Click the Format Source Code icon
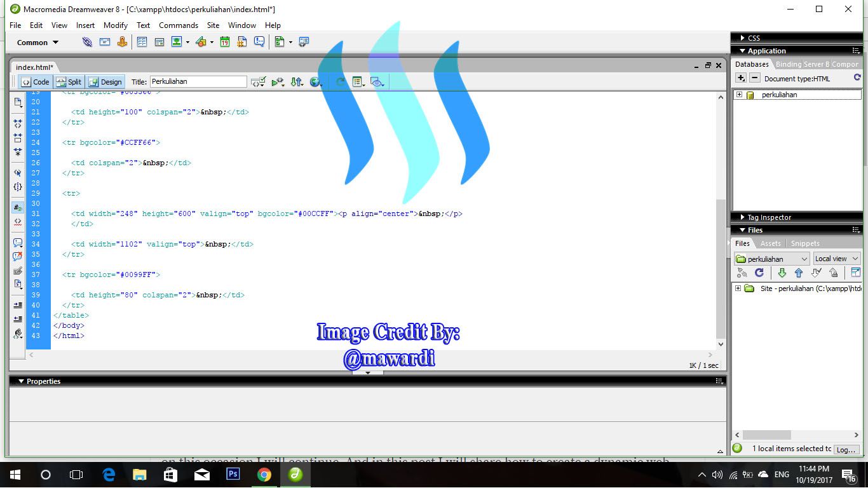868x488 pixels. tap(18, 333)
